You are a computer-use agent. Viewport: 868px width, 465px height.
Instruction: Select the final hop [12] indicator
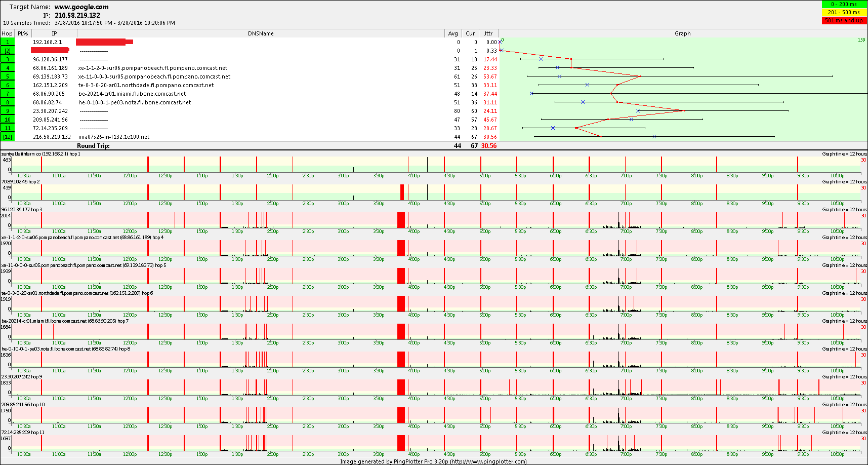click(8, 137)
